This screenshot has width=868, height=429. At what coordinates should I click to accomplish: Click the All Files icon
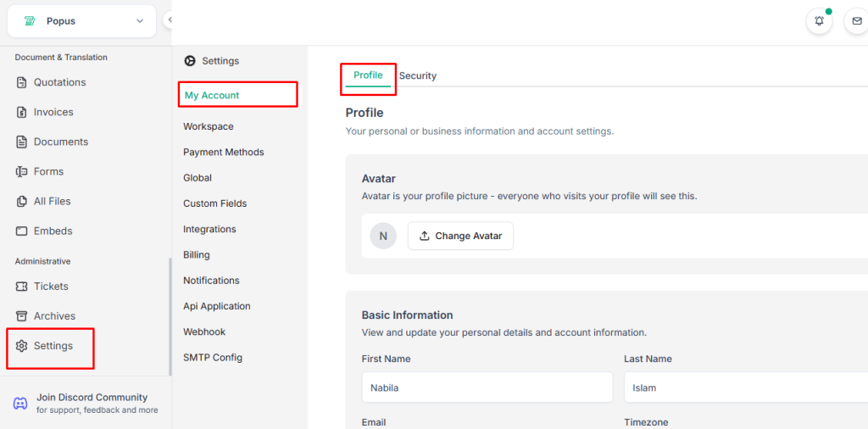pyautogui.click(x=22, y=201)
